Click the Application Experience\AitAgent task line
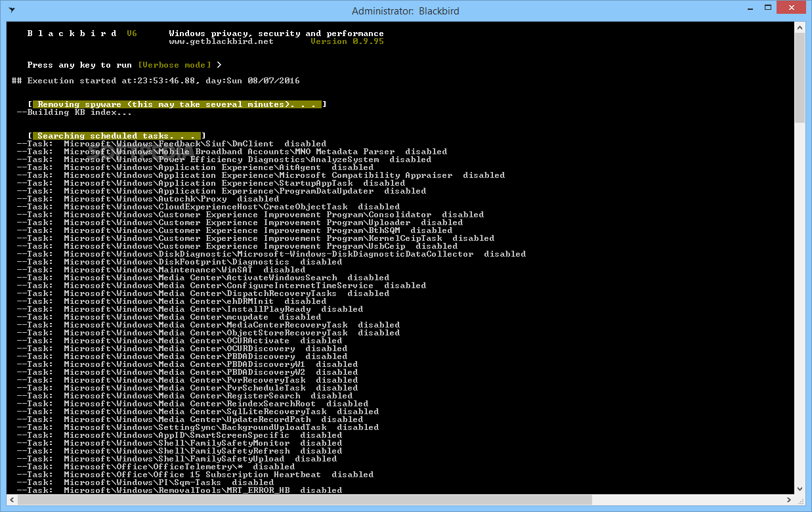Viewport: 812px width, 512px height. click(195, 167)
